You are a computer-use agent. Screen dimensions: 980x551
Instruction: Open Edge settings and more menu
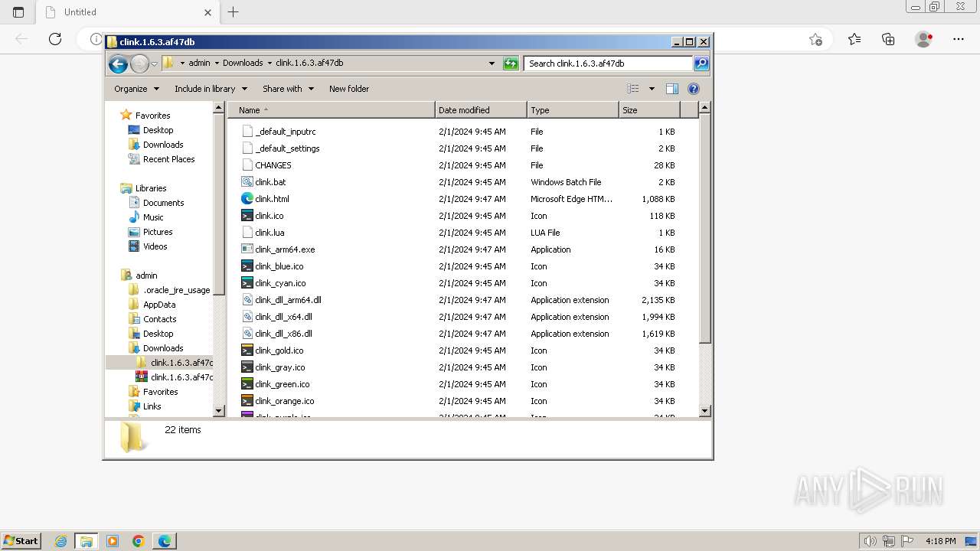959,39
